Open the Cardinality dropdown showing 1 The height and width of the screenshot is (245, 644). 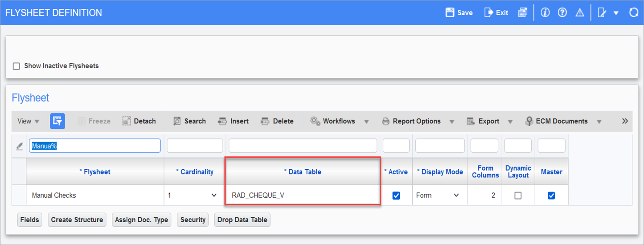193,195
